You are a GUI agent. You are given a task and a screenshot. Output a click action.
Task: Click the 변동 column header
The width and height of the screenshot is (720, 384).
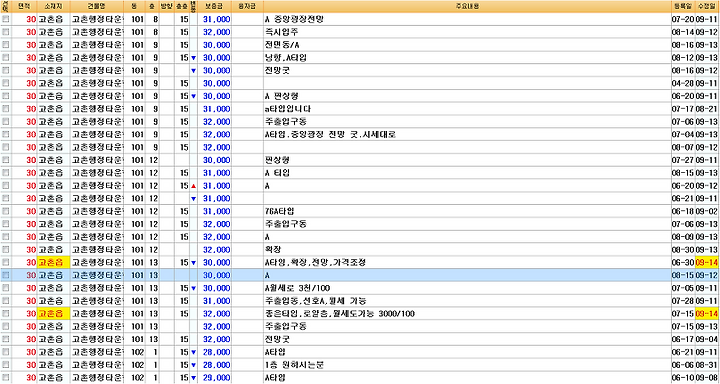(193, 6)
